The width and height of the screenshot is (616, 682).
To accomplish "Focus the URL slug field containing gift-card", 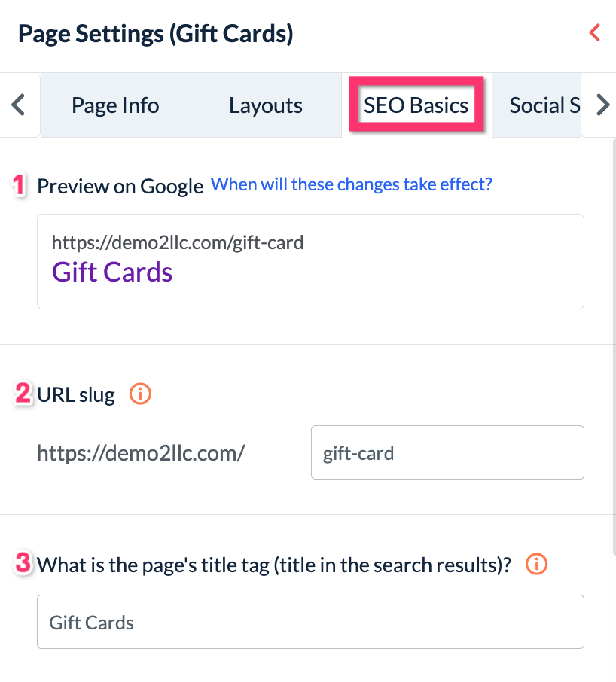I will pyautogui.click(x=447, y=452).
